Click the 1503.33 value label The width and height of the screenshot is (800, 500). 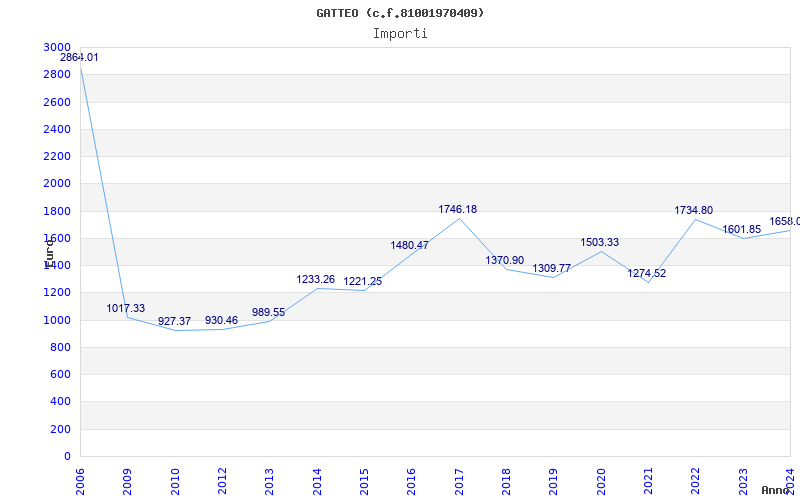pos(599,242)
